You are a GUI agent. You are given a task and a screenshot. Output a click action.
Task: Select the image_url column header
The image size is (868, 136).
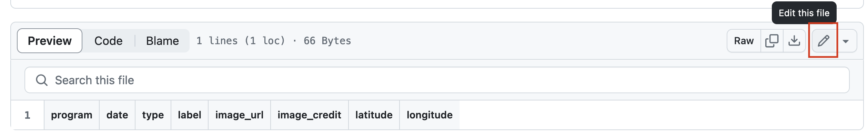pos(239,115)
